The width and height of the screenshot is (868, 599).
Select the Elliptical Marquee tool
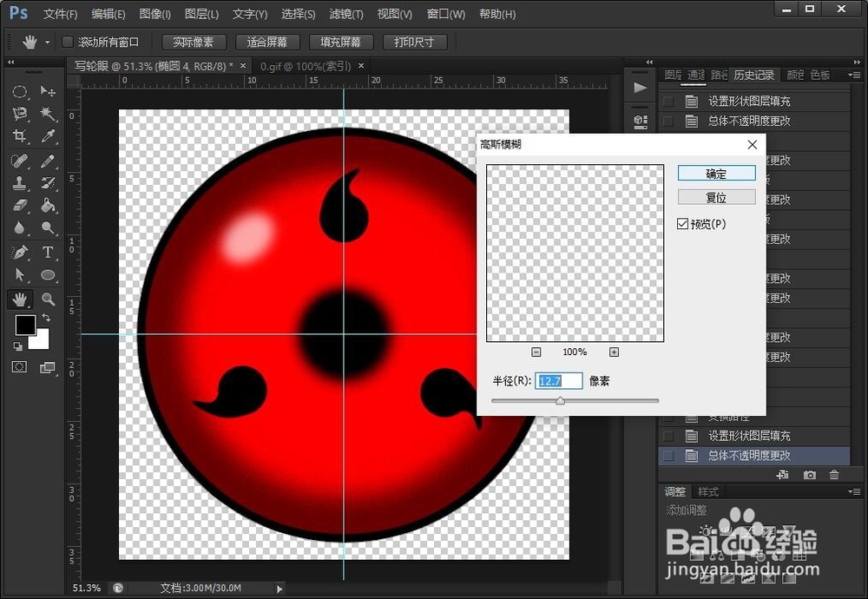(20, 92)
